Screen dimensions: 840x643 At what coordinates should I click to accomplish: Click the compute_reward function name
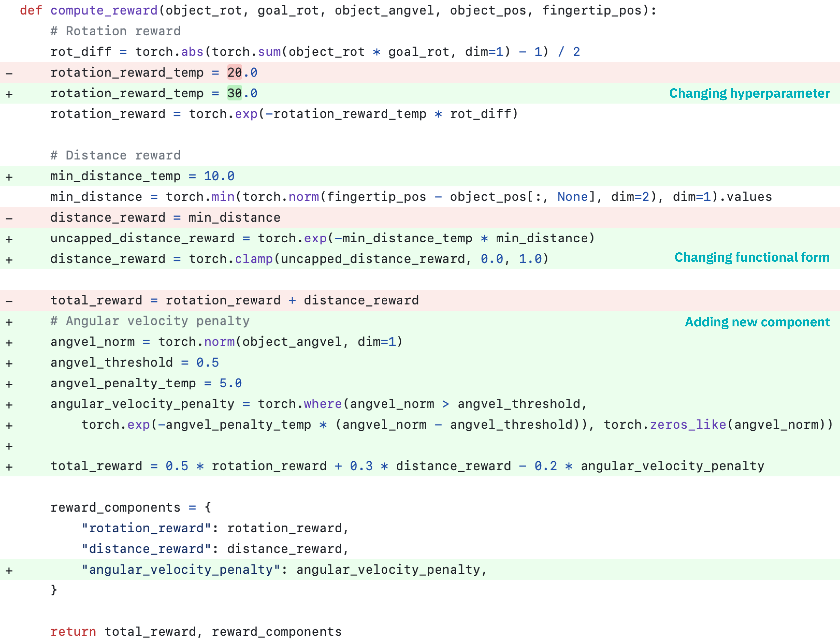click(104, 10)
